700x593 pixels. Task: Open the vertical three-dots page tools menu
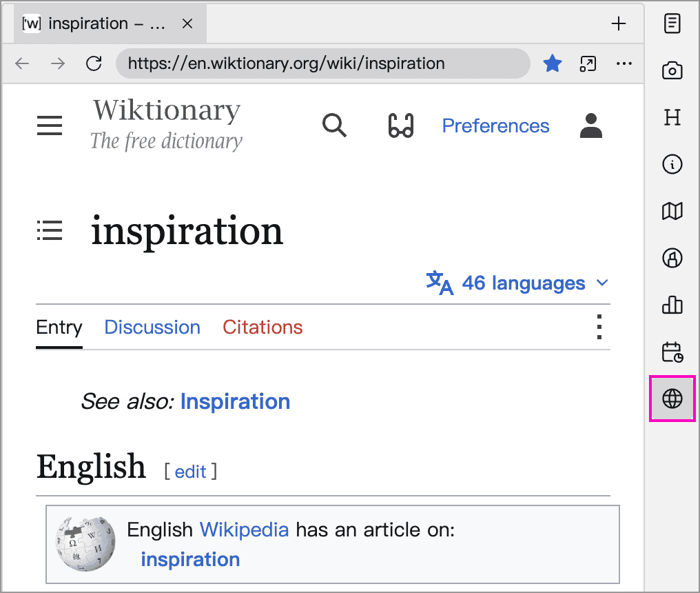coord(599,327)
